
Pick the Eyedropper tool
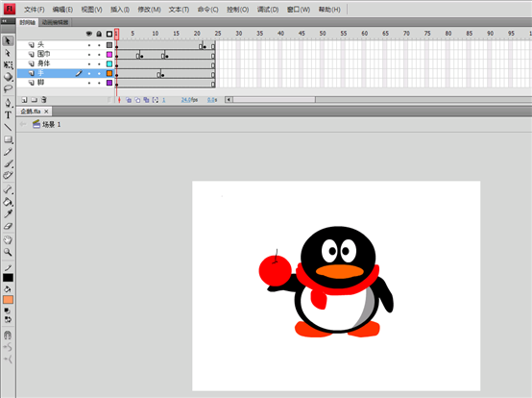coord(8,213)
